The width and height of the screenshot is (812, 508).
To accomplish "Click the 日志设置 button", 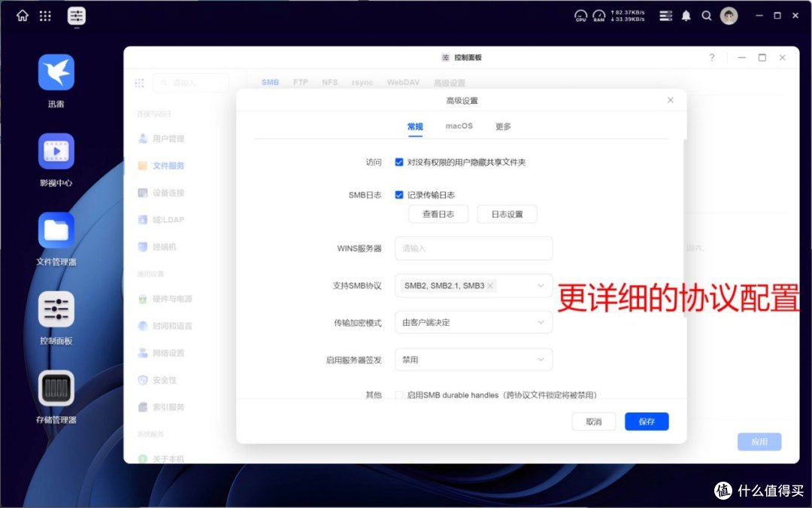I will (x=507, y=214).
